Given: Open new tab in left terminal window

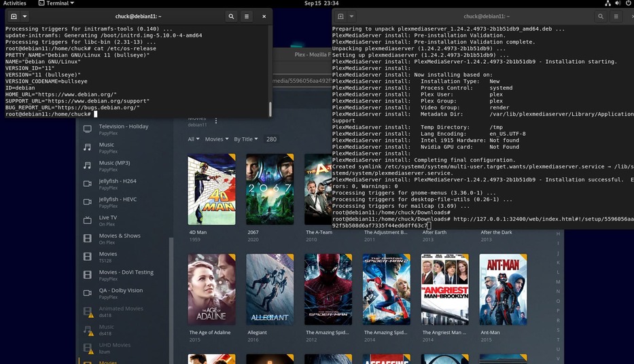Looking at the screenshot, I should (14, 16).
